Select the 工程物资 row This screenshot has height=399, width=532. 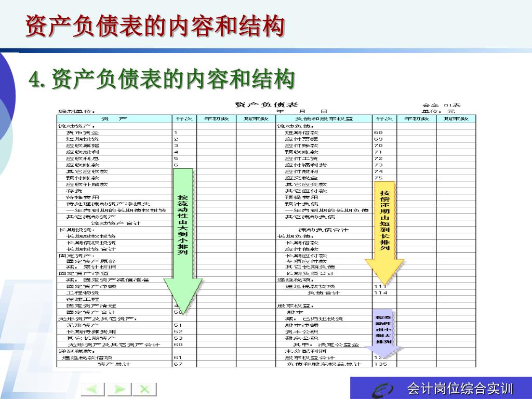83,292
